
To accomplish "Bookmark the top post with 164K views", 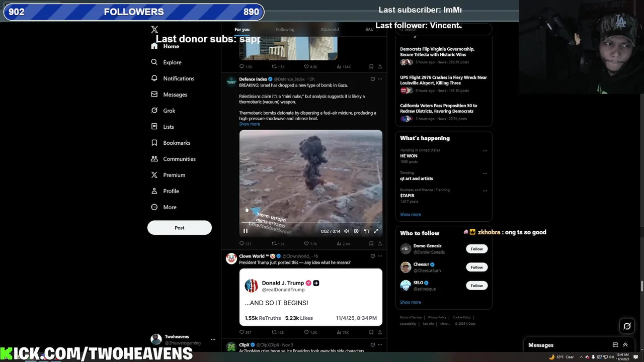I will click(371, 66).
